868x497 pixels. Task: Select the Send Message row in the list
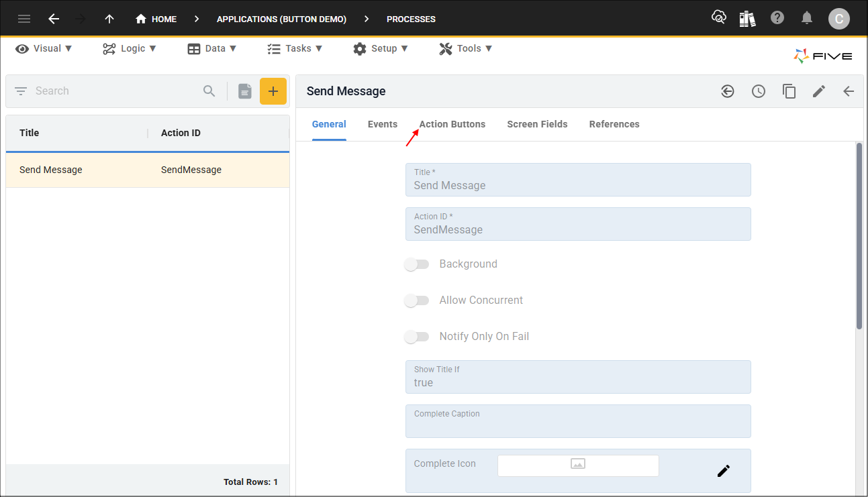click(148, 170)
